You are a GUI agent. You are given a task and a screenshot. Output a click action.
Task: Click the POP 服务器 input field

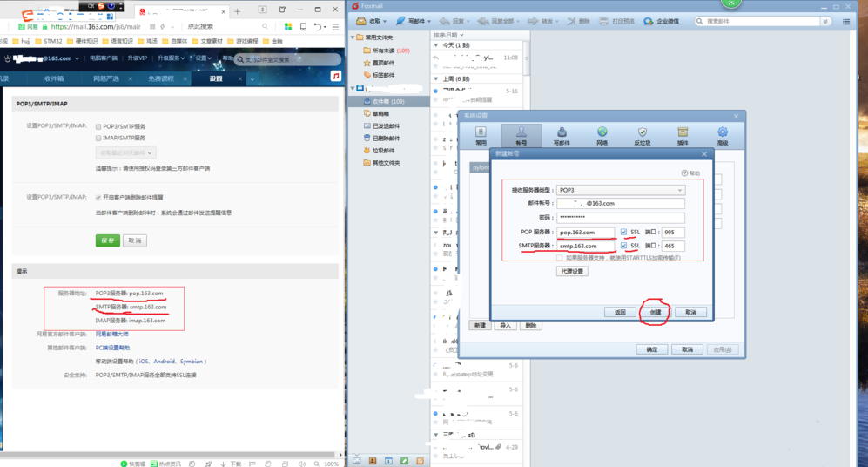click(585, 233)
